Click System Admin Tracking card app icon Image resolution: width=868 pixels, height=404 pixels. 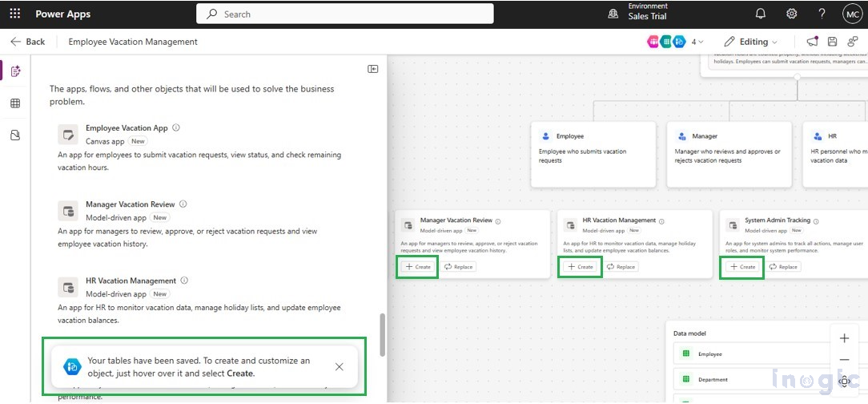pyautogui.click(x=733, y=225)
